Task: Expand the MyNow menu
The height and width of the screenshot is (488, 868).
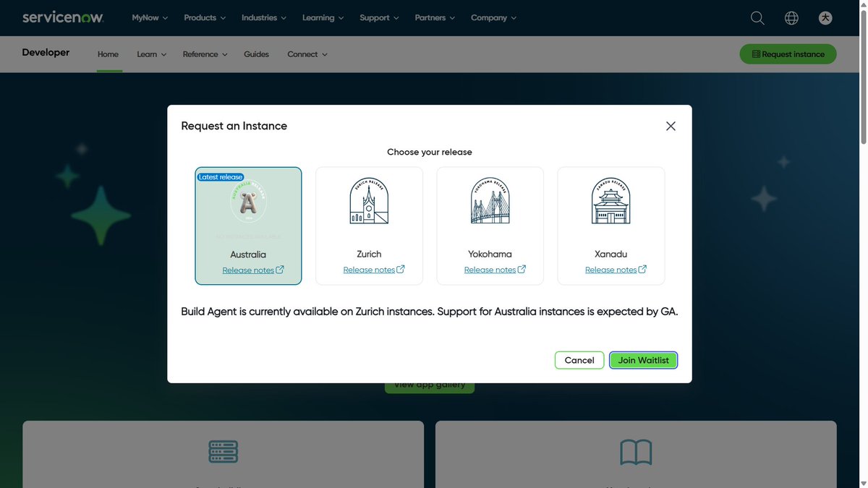Action: 150,18
